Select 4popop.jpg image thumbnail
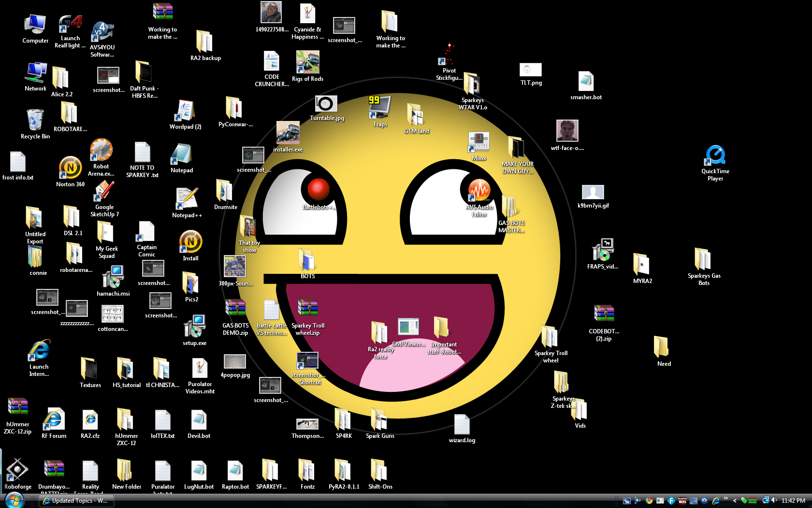The width and height of the screenshot is (812, 508). coord(235,366)
